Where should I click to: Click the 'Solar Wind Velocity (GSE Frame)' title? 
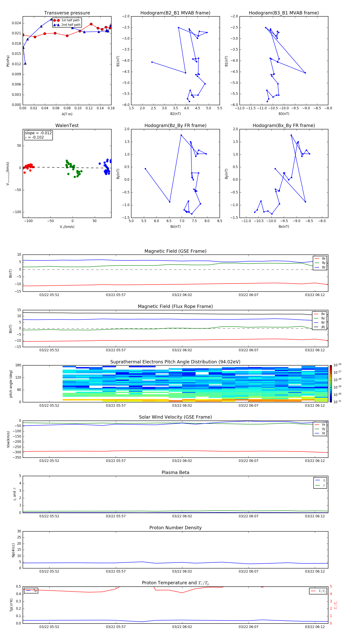coord(175,417)
